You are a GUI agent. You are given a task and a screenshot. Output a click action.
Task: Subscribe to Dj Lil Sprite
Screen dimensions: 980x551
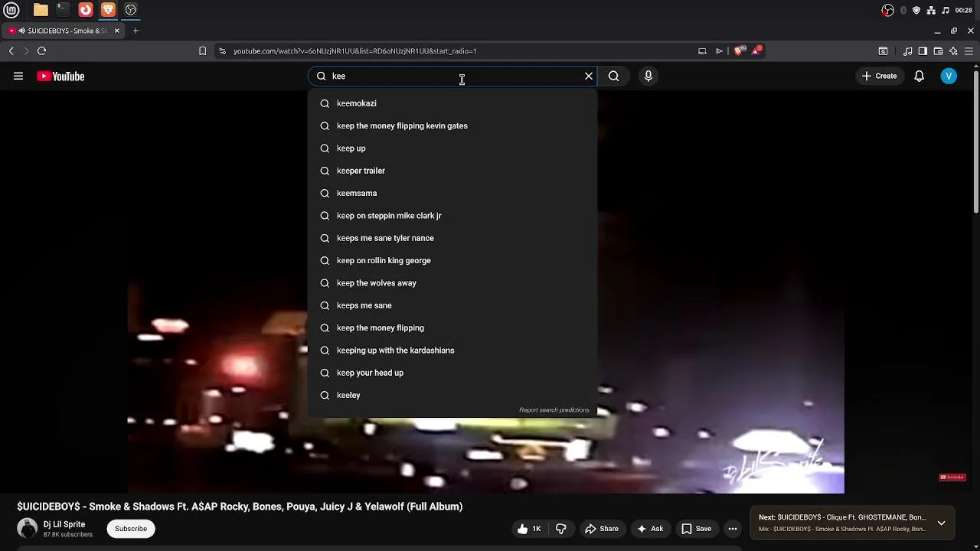point(131,529)
